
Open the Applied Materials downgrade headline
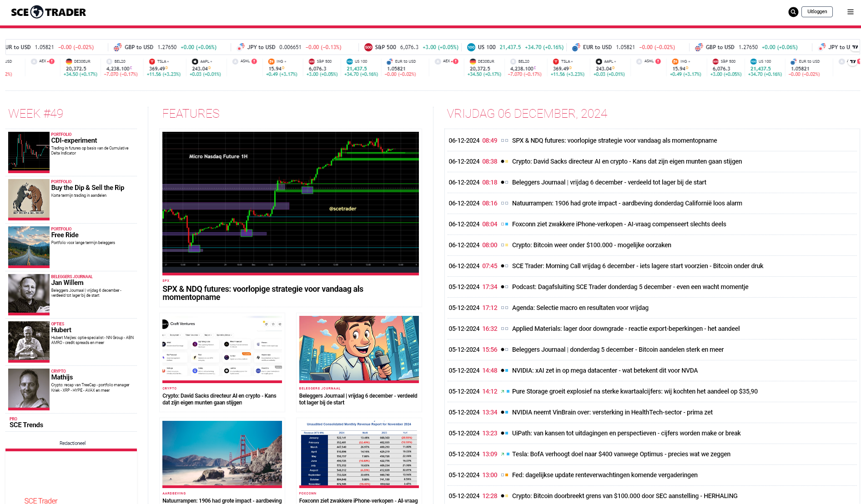click(x=626, y=329)
